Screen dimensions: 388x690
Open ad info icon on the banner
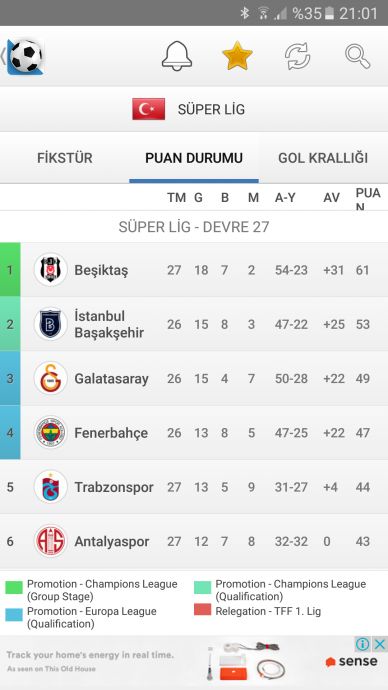363,645
